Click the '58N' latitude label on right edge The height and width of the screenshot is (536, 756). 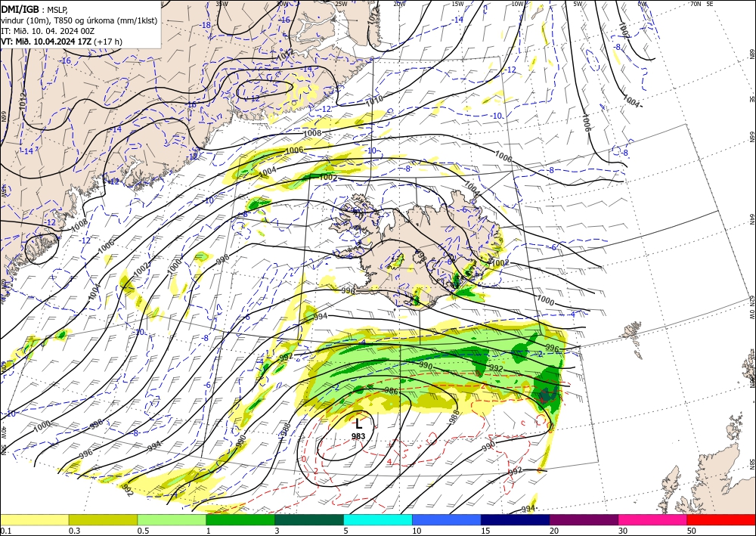[752, 465]
